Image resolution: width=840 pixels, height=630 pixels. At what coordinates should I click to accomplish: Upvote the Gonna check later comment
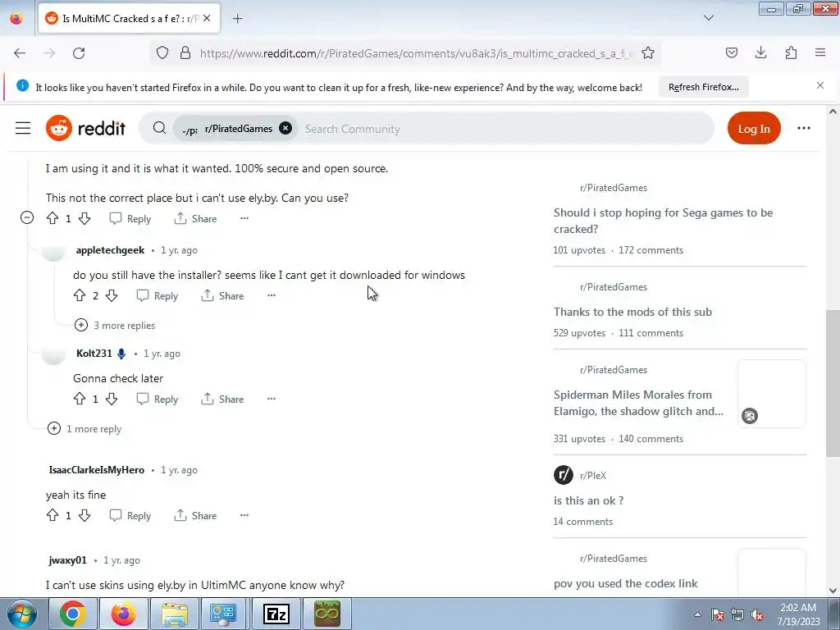coord(80,399)
